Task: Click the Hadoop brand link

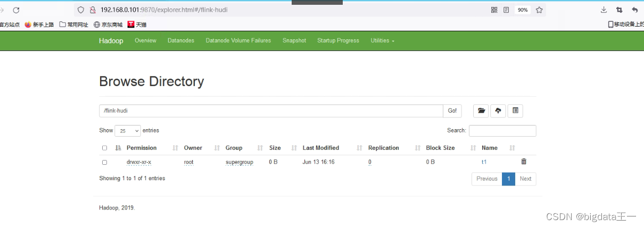Action: (x=111, y=41)
